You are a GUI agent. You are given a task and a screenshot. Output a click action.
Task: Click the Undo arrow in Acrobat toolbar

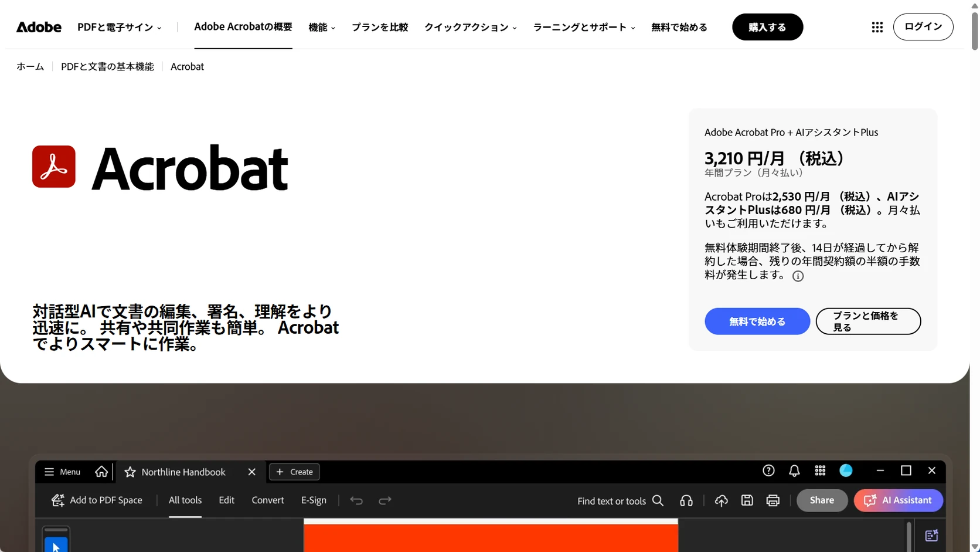coord(356,500)
